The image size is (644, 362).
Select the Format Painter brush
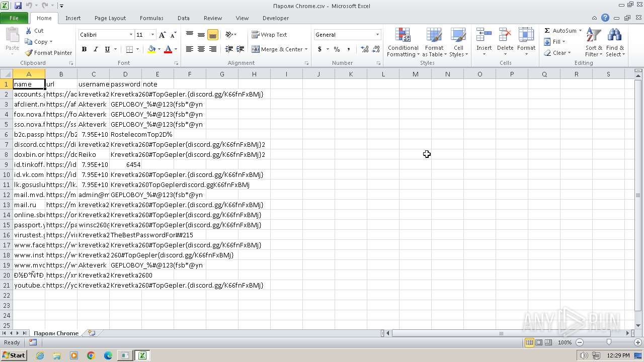pyautogui.click(x=49, y=53)
